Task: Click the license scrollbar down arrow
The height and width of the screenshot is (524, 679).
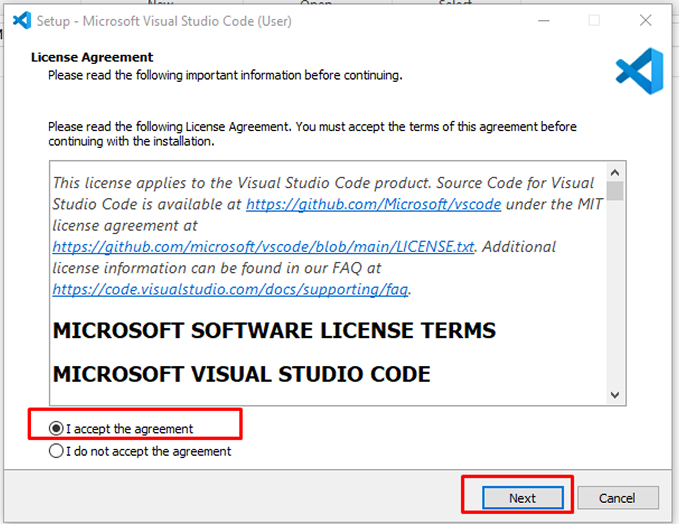Action: 614,395
